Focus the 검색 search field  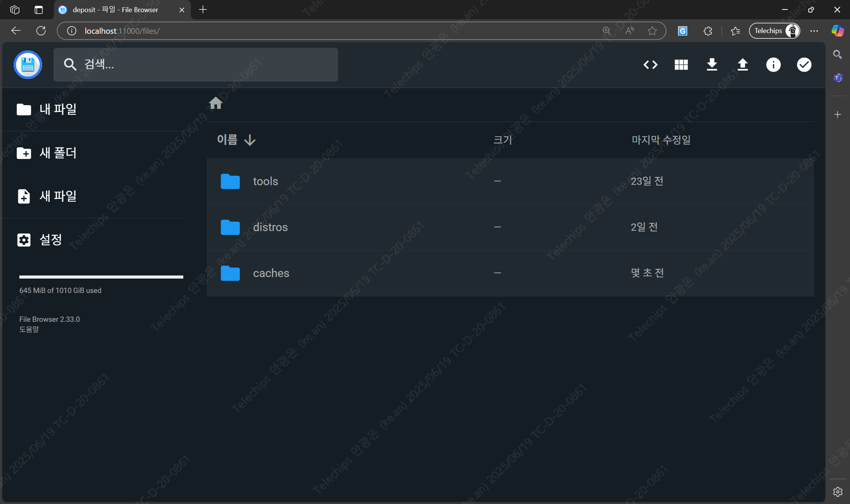pos(205,65)
